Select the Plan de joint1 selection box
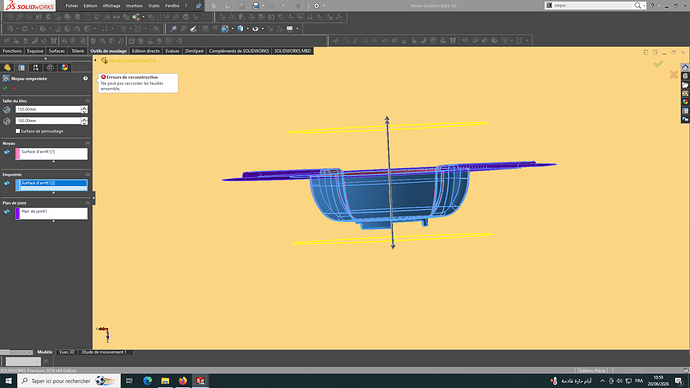This screenshot has width=690, height=388. 51,213
